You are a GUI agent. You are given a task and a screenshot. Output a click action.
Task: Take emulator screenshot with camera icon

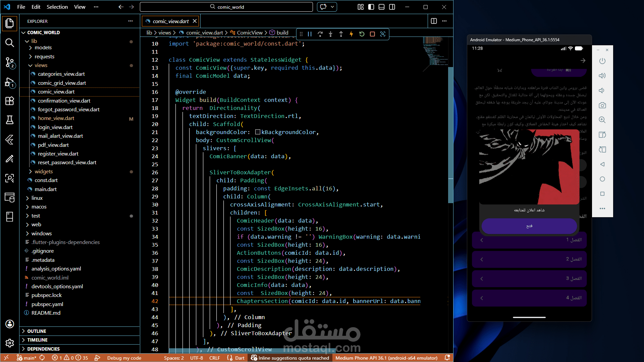[602, 105]
